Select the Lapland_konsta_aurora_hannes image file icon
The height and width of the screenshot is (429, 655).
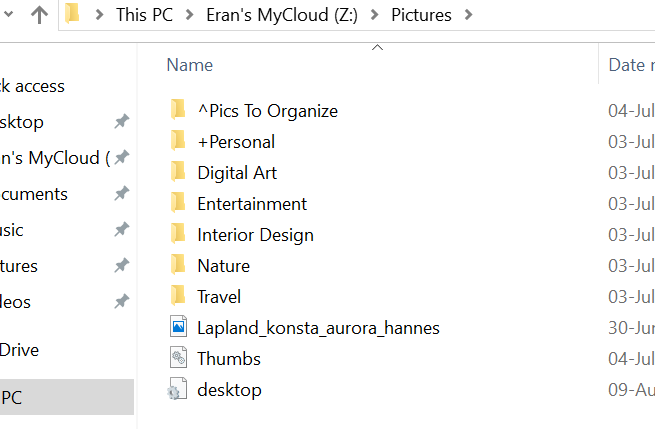(x=178, y=326)
